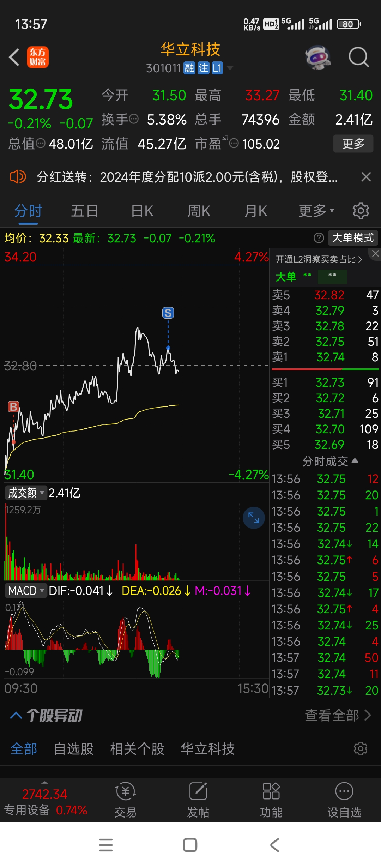Select the 买1 order row 32.73
The height and width of the screenshot is (868, 381).
click(325, 382)
